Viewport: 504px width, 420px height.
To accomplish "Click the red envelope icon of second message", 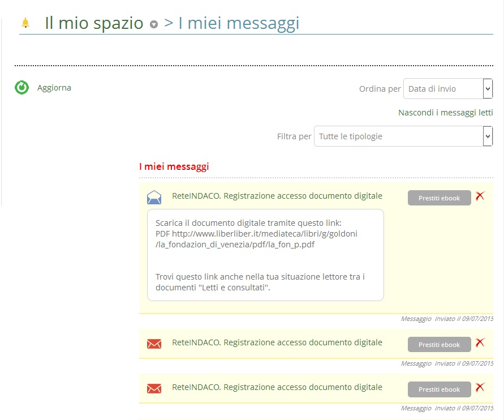I will pyautogui.click(x=154, y=344).
